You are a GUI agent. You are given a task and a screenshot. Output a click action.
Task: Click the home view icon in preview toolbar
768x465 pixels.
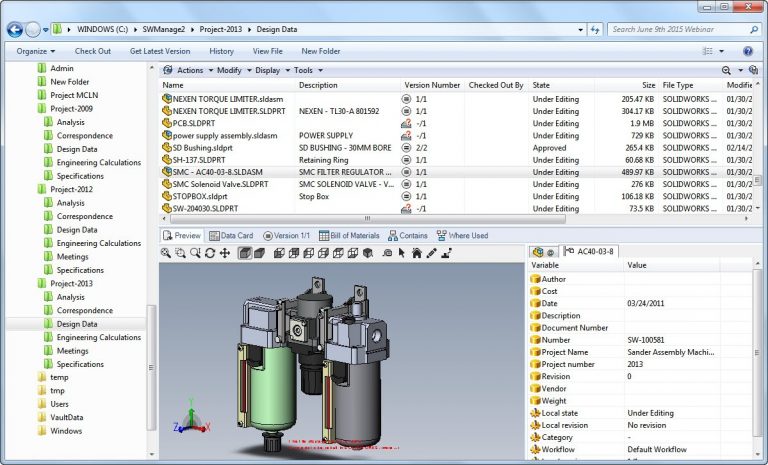(416, 253)
